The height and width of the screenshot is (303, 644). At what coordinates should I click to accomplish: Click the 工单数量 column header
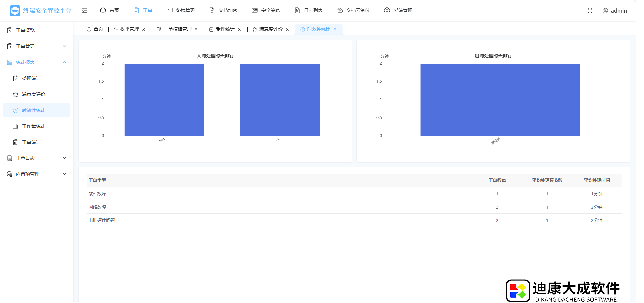pos(497,180)
